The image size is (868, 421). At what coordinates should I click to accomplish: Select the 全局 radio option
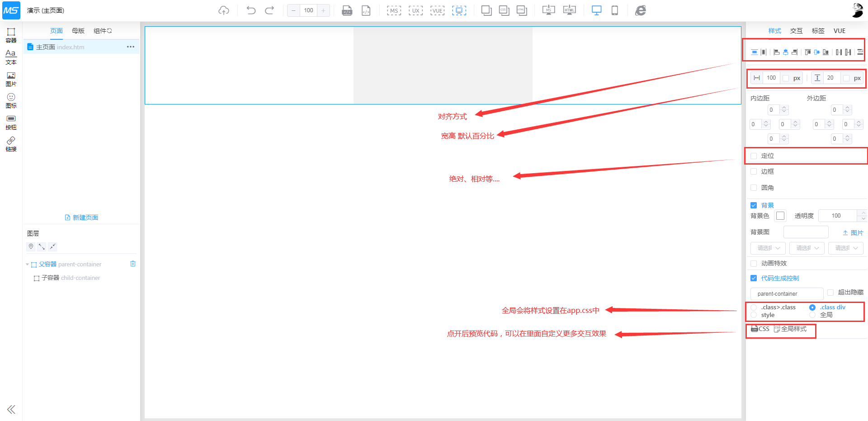[812, 315]
